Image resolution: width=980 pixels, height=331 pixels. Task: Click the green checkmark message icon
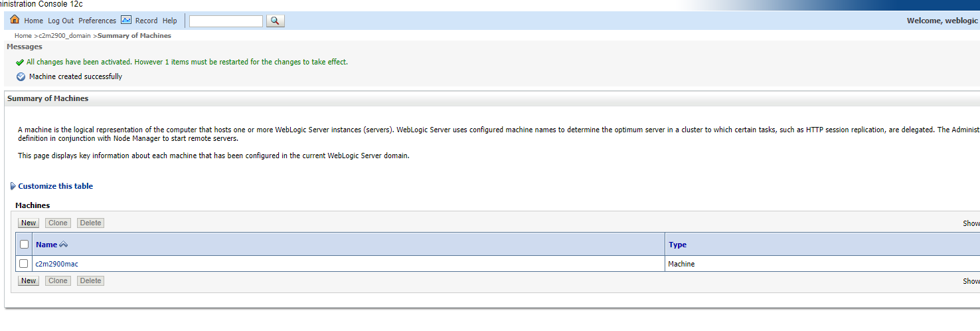[20, 62]
